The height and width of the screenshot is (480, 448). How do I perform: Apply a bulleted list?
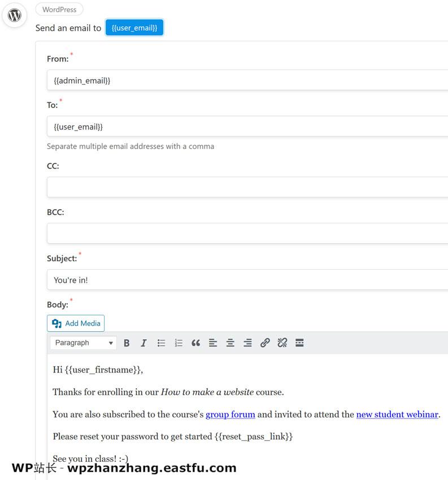(x=161, y=343)
